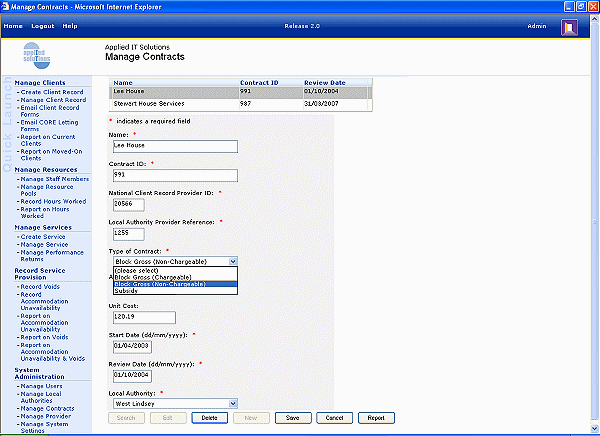The image size is (600, 436).
Task: Click the Unit Cost field
Action: (x=129, y=318)
